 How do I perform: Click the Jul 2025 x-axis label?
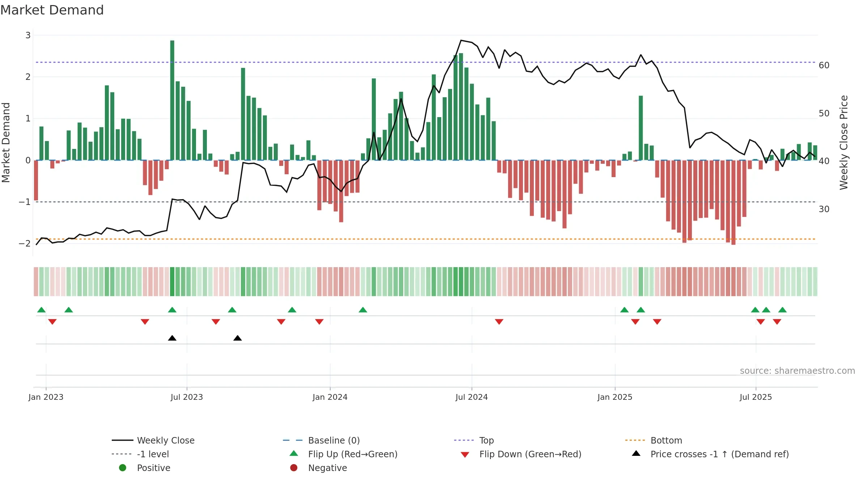tap(756, 397)
